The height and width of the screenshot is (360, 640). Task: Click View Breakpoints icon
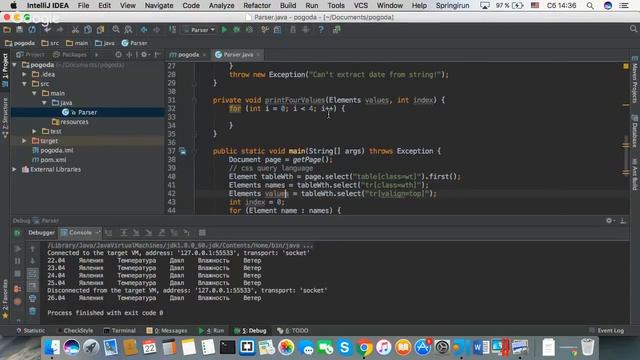click(x=17, y=289)
